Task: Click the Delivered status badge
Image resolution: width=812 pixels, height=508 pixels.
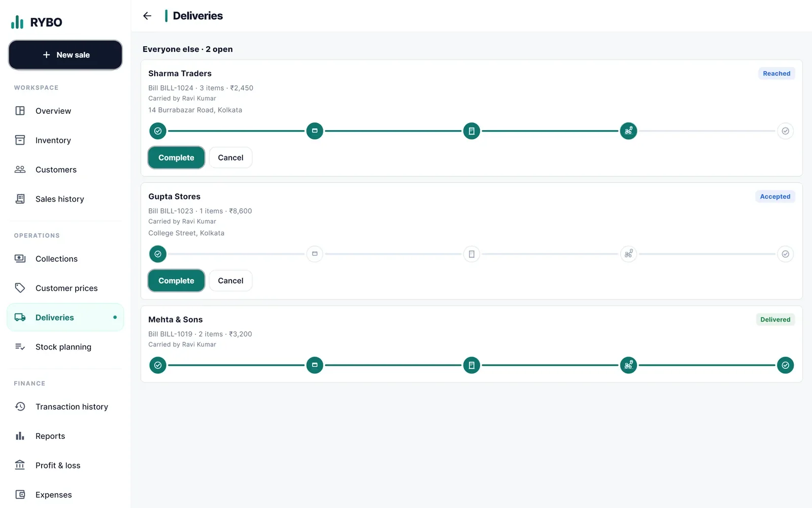Action: click(775, 320)
